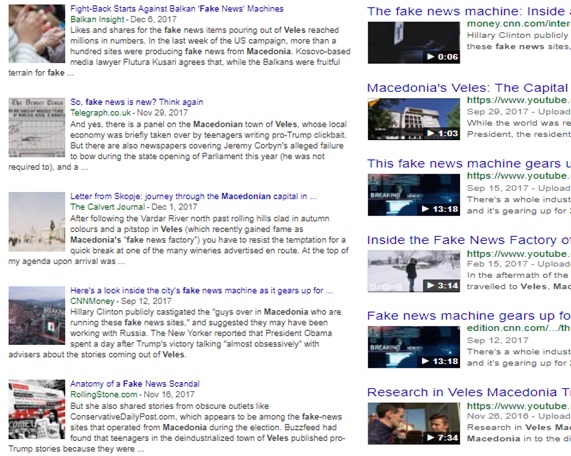The height and width of the screenshot is (456, 571).
Task: Open 'Macedonia's Veles: The Capital' video title
Action: 469,88
